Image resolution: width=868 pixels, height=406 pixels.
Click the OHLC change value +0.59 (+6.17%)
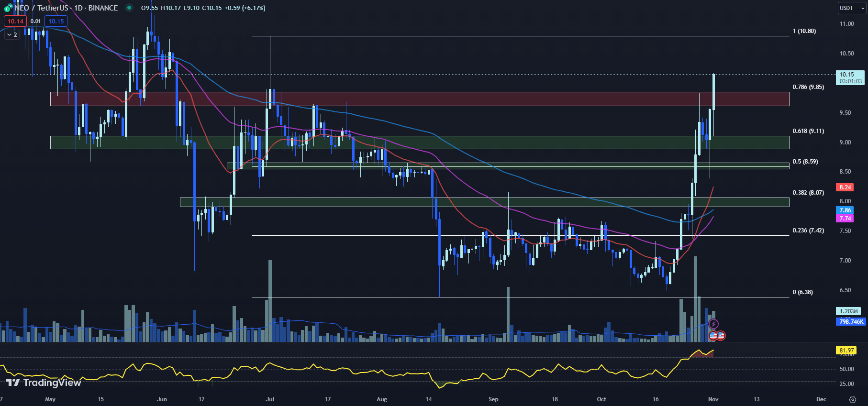click(245, 8)
